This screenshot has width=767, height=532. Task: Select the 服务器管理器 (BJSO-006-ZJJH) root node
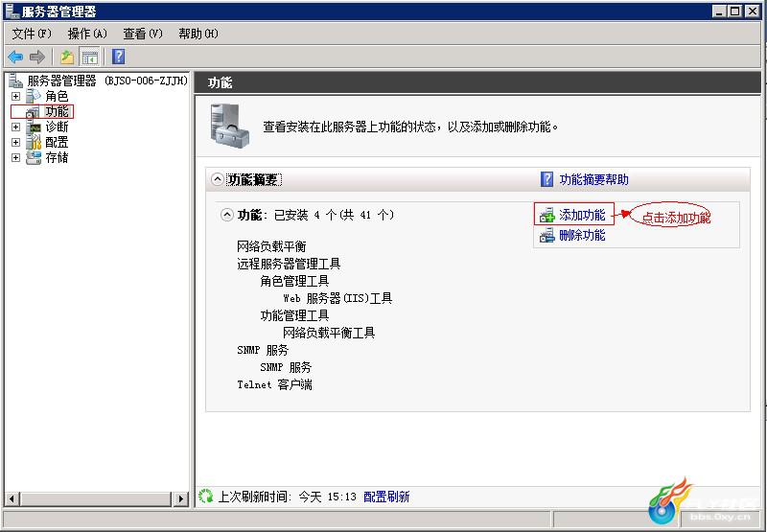pos(107,81)
